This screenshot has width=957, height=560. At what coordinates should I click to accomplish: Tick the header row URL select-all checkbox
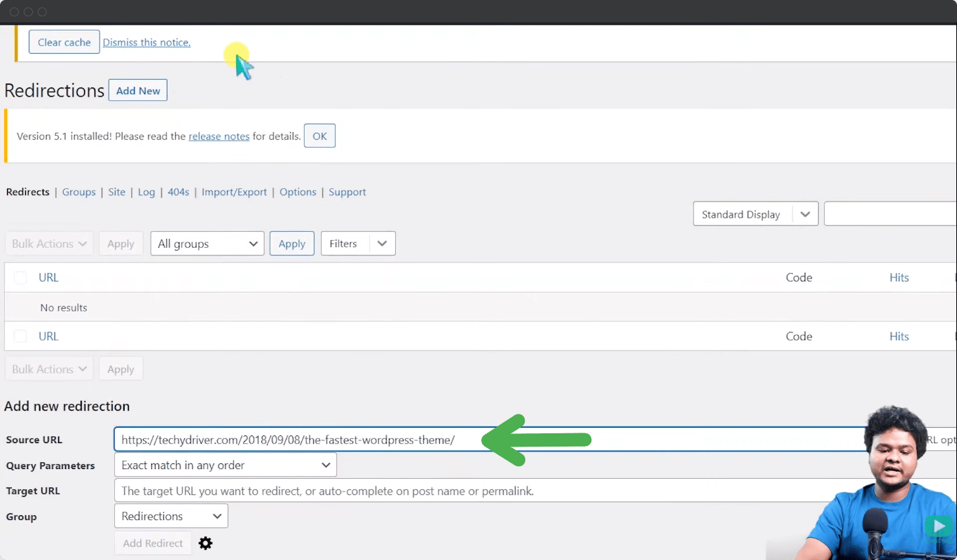coord(20,278)
